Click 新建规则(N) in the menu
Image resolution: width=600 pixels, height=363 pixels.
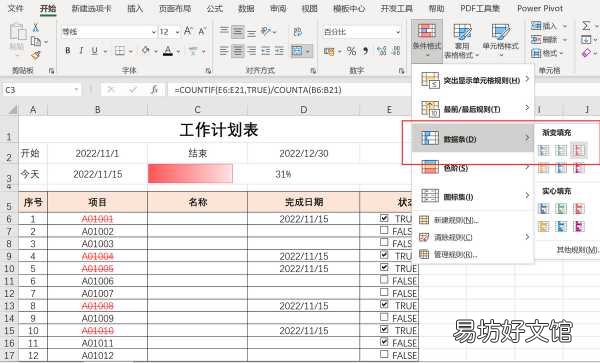pos(473,220)
